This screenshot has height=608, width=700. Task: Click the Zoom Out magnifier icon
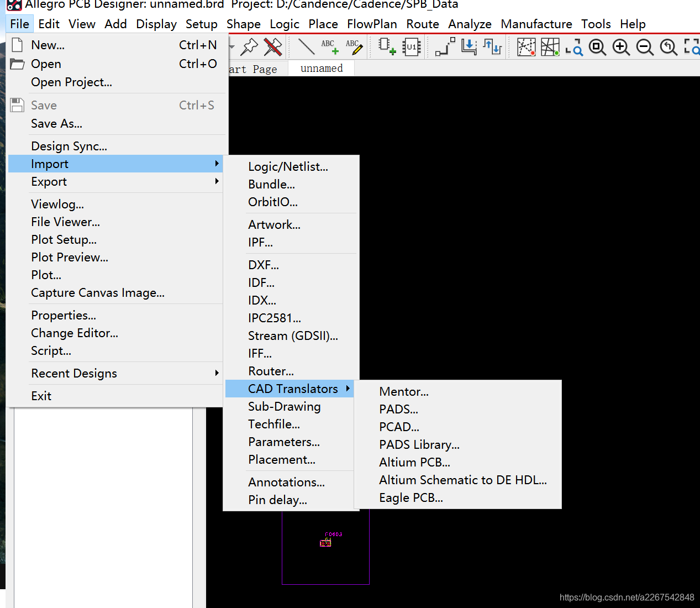point(645,47)
